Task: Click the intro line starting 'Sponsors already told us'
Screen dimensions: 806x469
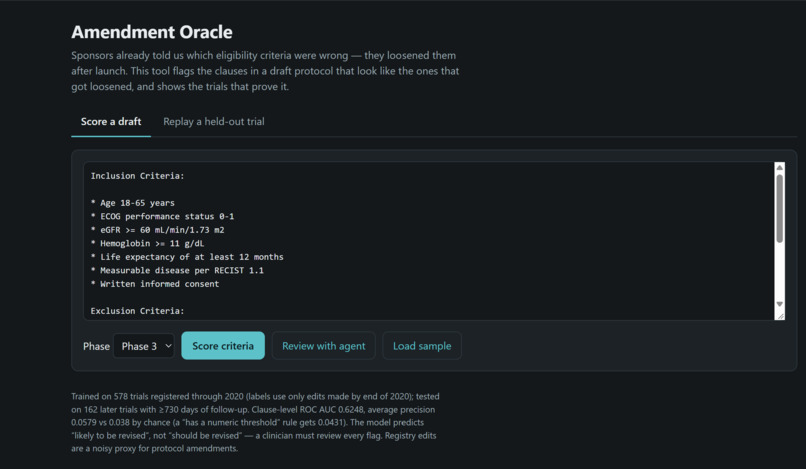Action: pos(263,56)
